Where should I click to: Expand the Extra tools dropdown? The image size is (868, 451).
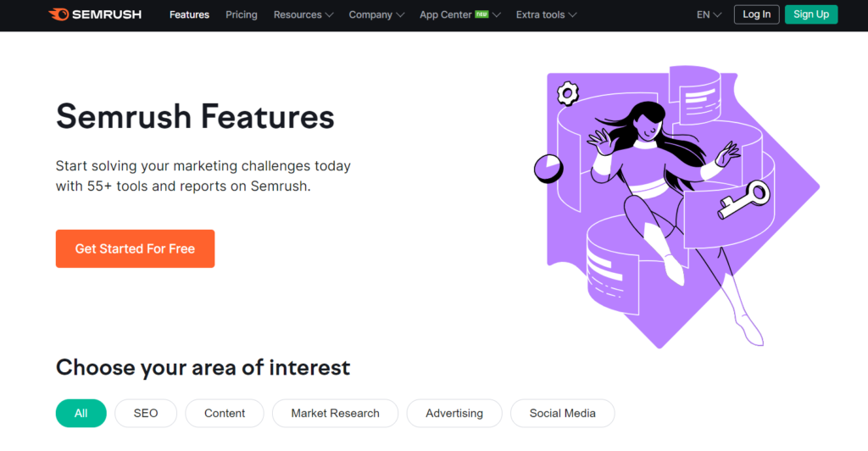tap(546, 14)
